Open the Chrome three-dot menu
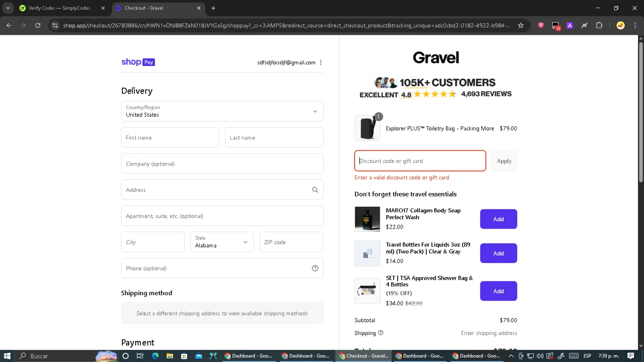This screenshot has height=362, width=644. pos(635,25)
